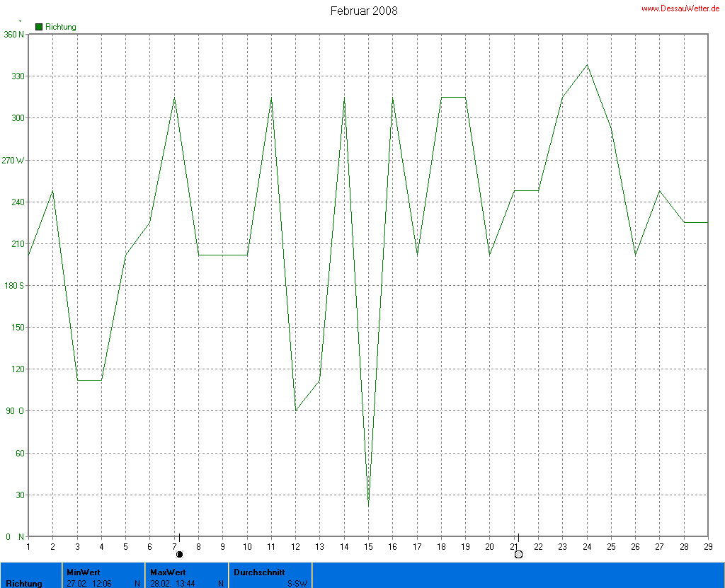Select the average value S-SW
This screenshot has height=588, width=725.
(297, 583)
